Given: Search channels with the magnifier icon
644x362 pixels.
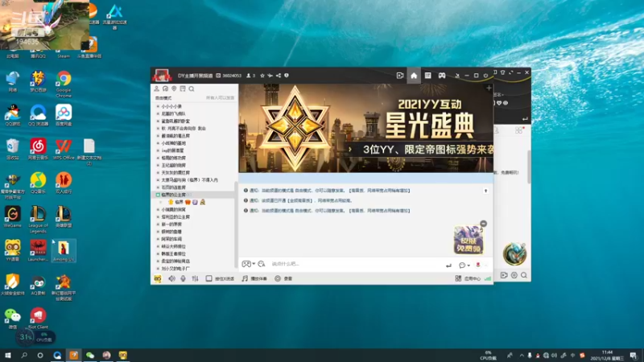Looking at the screenshot, I should (x=192, y=88).
